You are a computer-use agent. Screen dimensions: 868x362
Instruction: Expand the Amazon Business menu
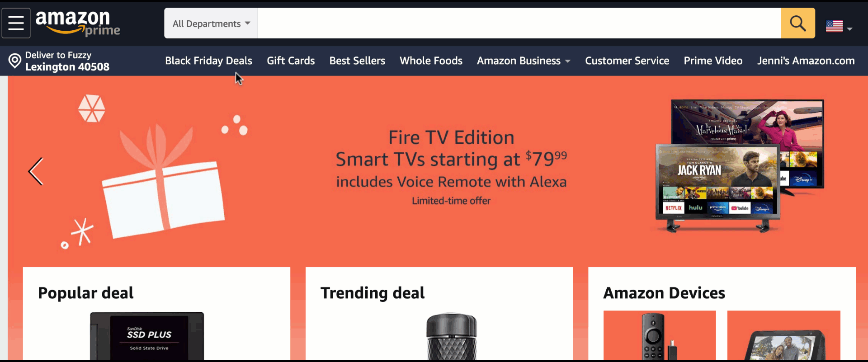point(524,61)
